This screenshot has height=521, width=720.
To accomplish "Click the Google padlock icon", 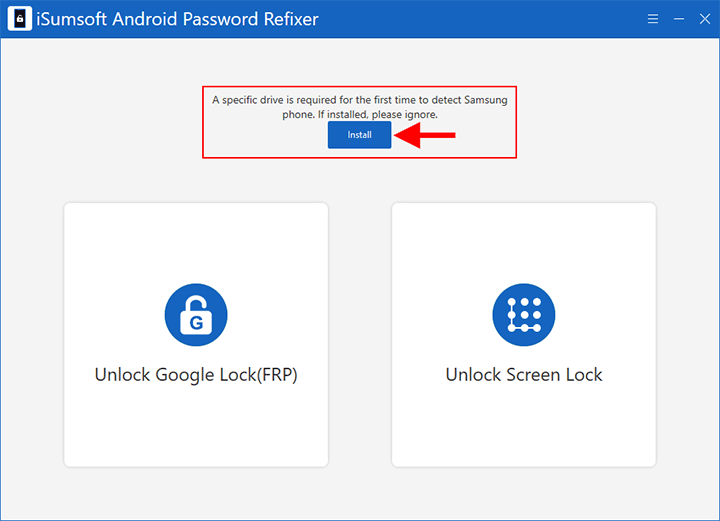I will click(196, 315).
